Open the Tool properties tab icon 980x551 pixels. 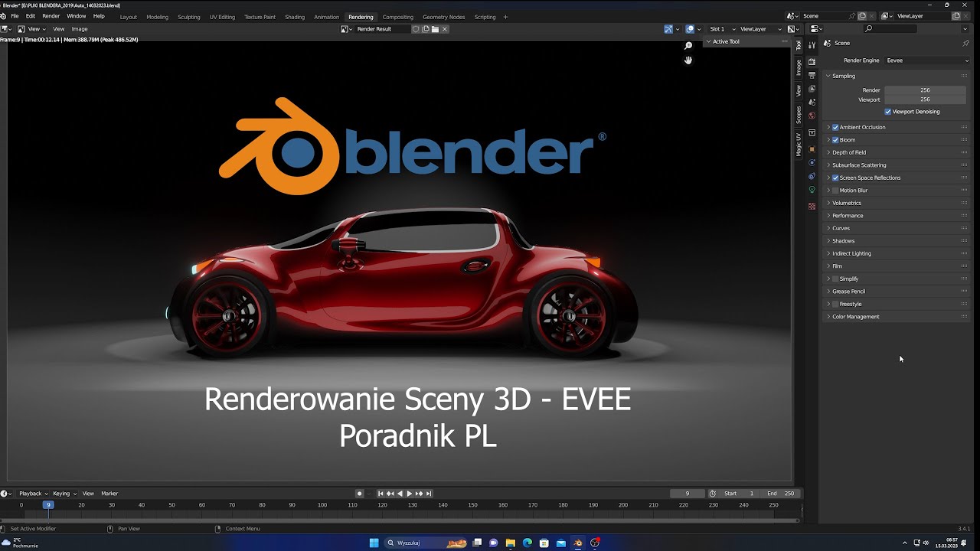[x=812, y=46]
